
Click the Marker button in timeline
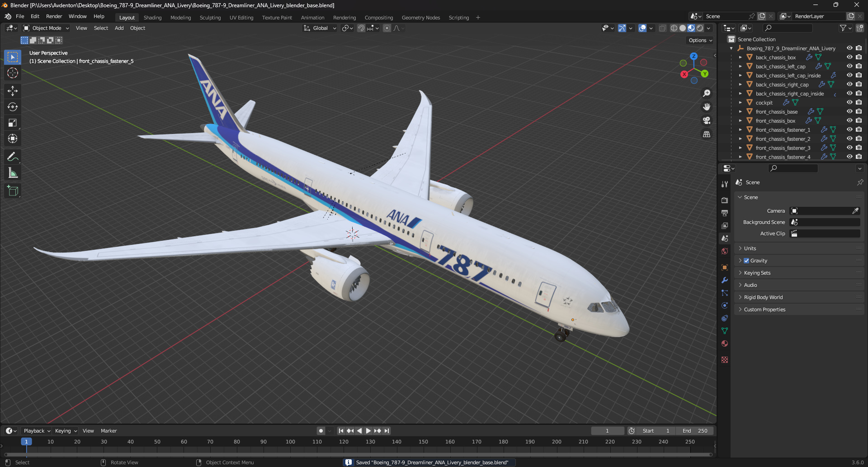coord(108,431)
